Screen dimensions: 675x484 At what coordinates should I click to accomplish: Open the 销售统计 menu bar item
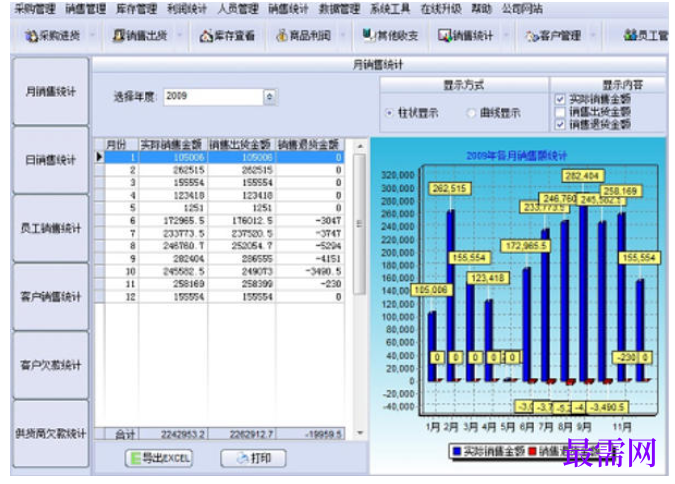click(x=288, y=9)
